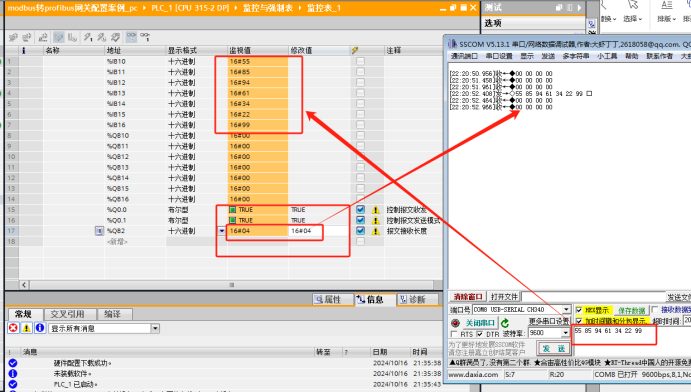Enable the RTS checkbox

[x=454, y=334]
